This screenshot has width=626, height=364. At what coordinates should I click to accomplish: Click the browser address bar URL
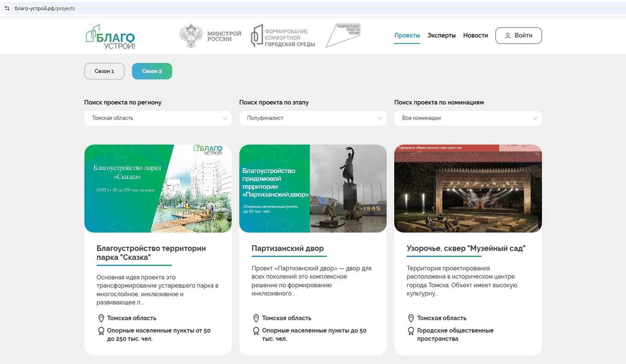pyautogui.click(x=45, y=8)
